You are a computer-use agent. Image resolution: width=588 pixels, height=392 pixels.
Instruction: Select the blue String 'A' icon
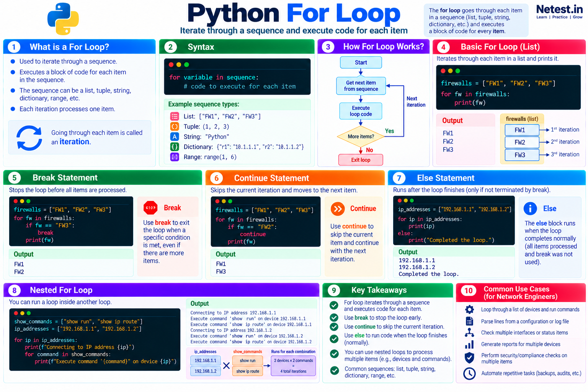click(175, 137)
